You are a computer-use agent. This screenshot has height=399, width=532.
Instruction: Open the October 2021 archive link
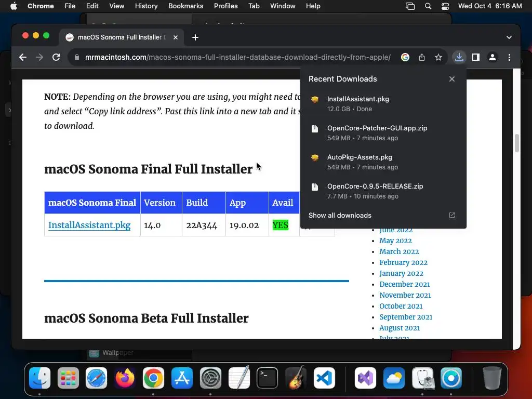click(401, 306)
